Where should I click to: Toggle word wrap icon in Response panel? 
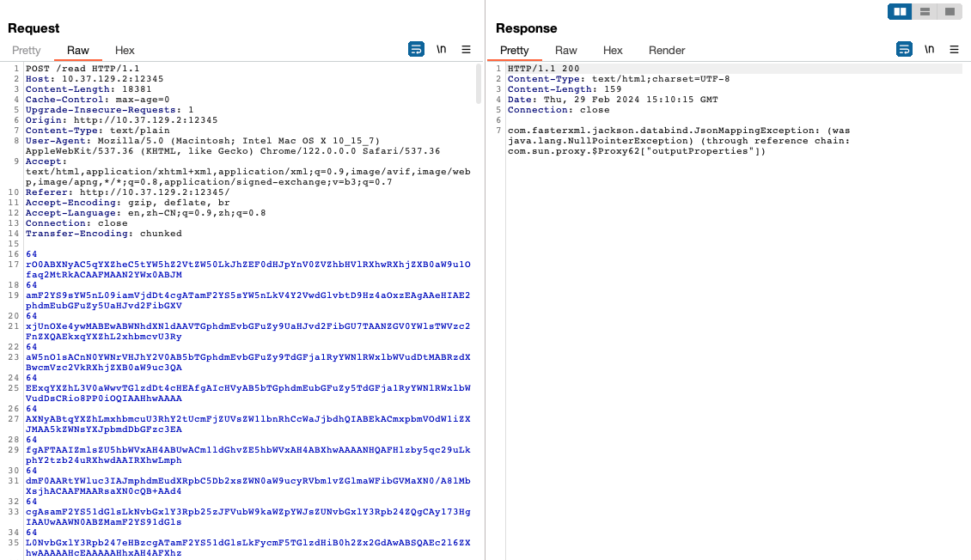904,50
